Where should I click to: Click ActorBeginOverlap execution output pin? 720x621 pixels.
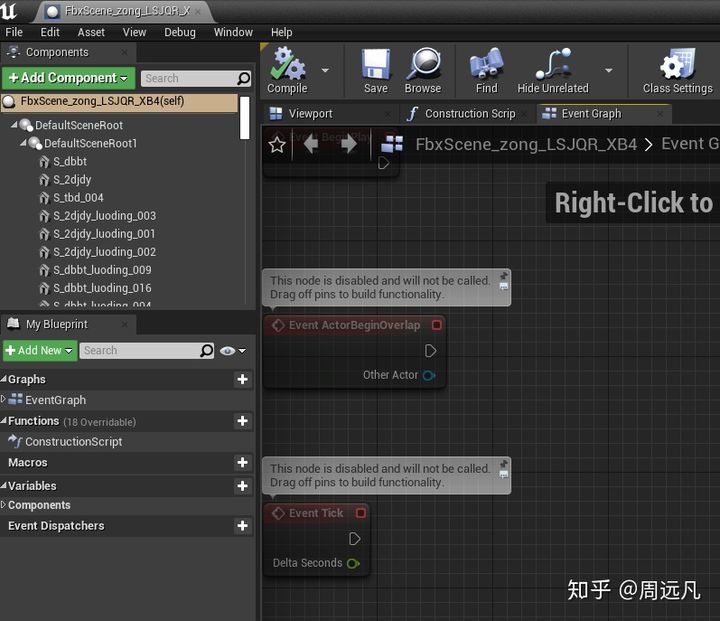[x=430, y=351]
